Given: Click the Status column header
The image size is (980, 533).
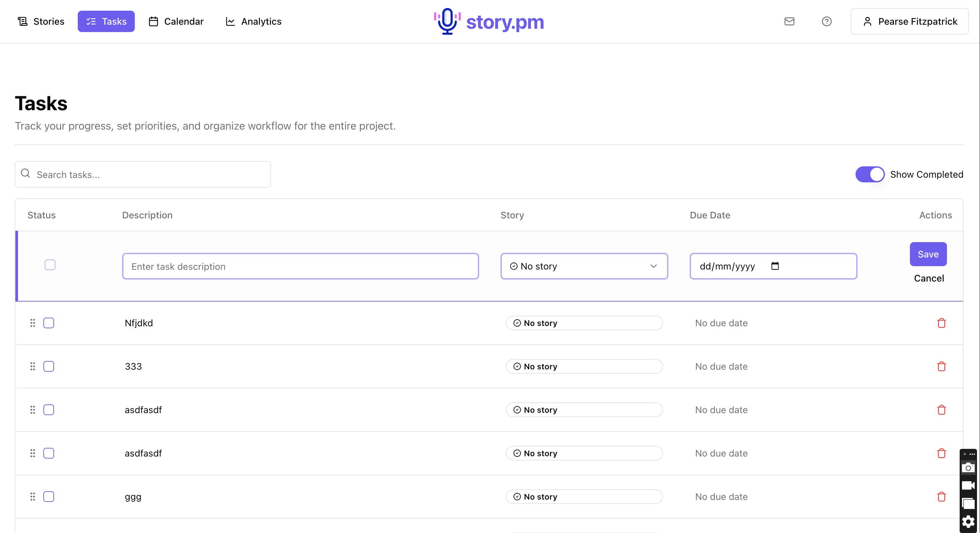Looking at the screenshot, I should coord(41,215).
